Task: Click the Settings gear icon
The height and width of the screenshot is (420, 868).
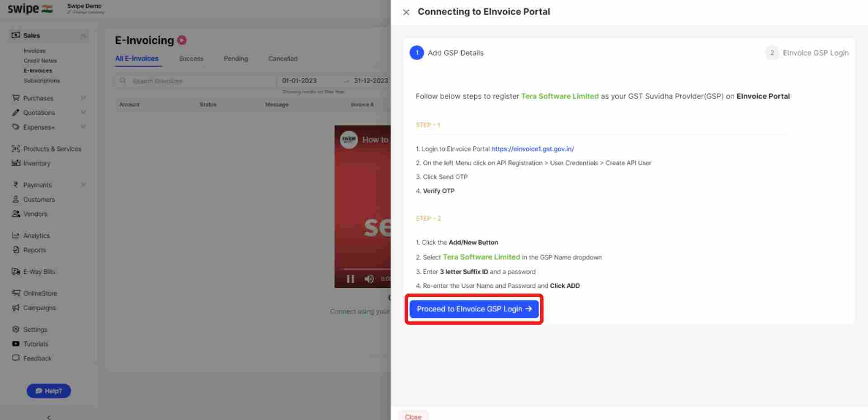Action: (x=16, y=329)
